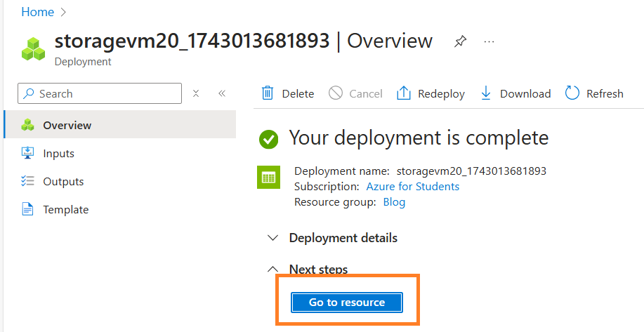Viewport: 644px width, 332px height.
Task: Select Overview in the left menu
Action: click(120, 125)
